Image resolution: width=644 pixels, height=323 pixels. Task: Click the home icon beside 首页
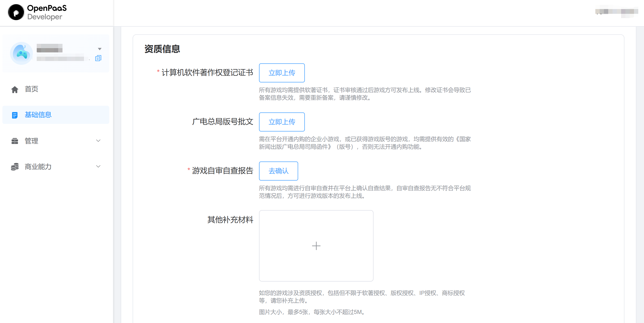[x=15, y=89]
